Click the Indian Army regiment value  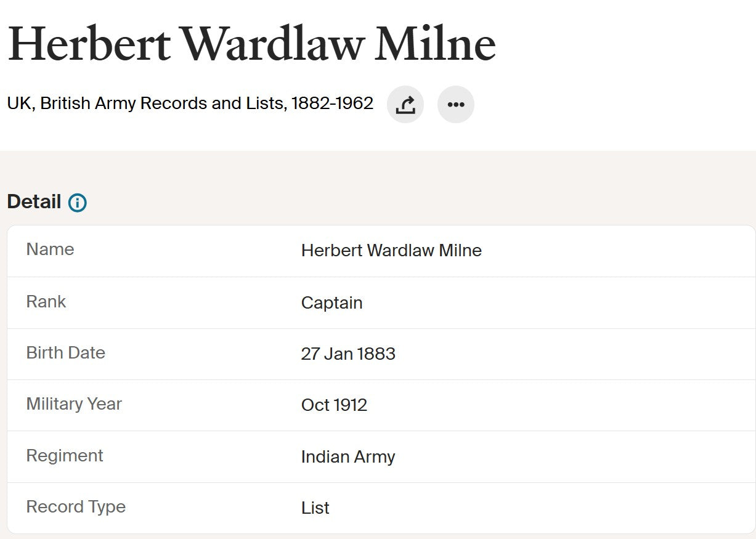pyautogui.click(x=348, y=457)
